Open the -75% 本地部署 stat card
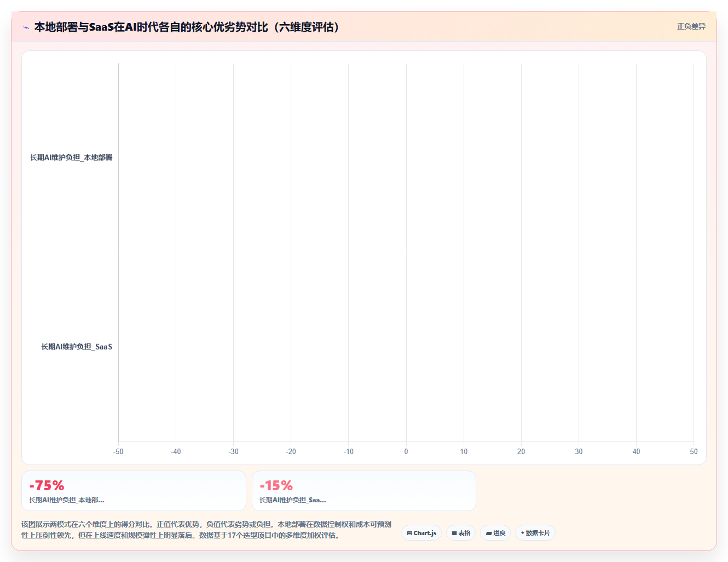 (x=134, y=491)
